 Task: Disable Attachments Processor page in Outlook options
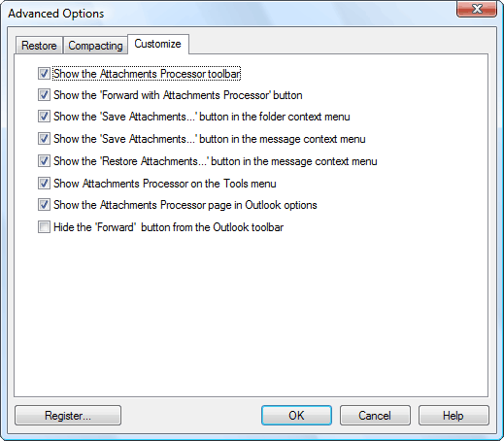[44, 205]
